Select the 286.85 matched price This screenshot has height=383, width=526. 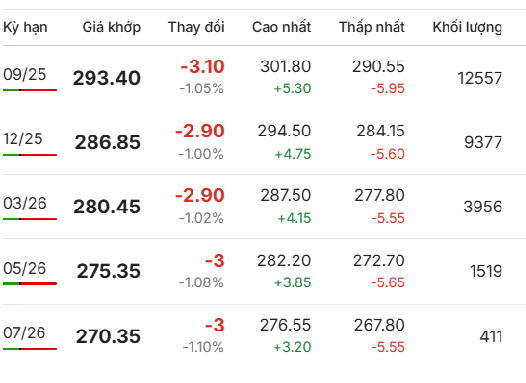tap(108, 142)
